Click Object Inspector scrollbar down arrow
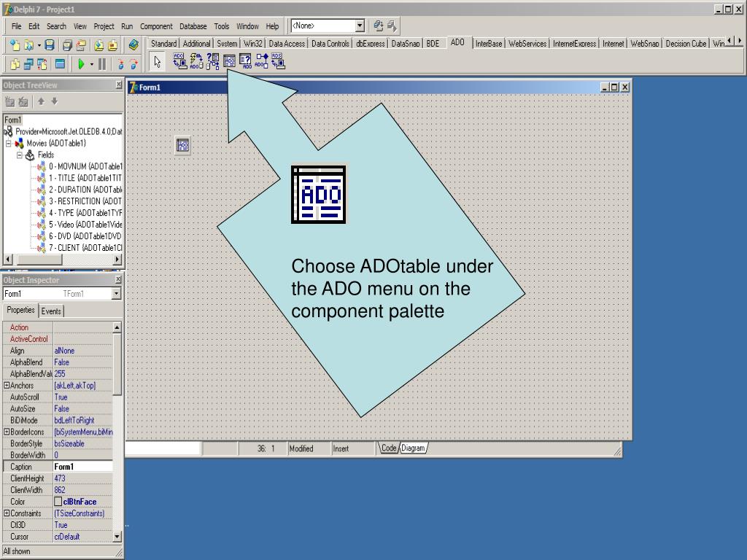Screen dimensions: 747x560 [x=117, y=536]
